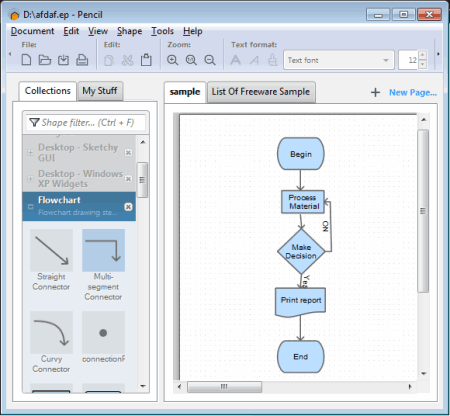Close Desktop - Sketchy GUI collection
The image size is (450, 416).
click(x=128, y=152)
